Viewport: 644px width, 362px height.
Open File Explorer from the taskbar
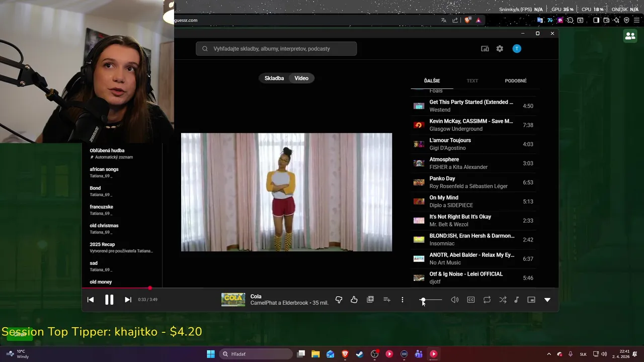click(315, 354)
